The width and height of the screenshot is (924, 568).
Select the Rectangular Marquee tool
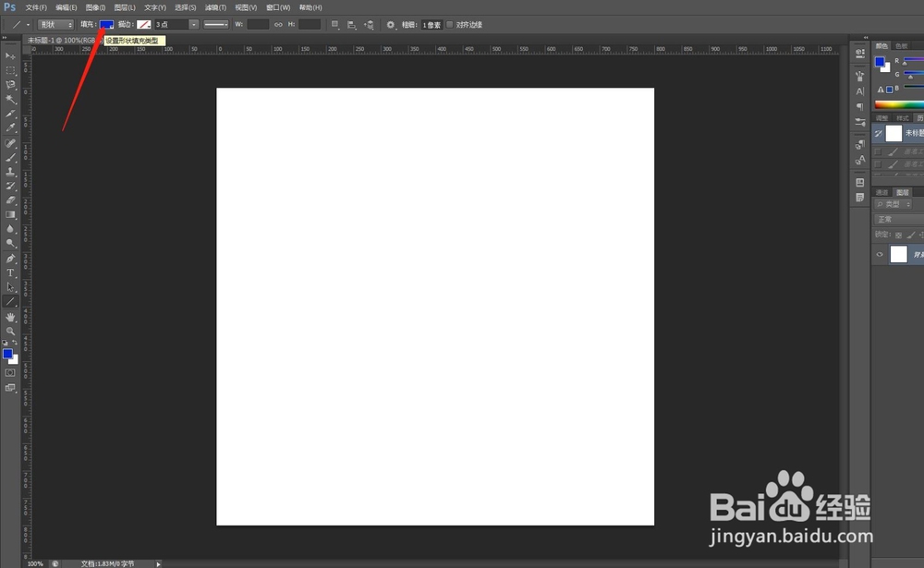pyautogui.click(x=10, y=70)
